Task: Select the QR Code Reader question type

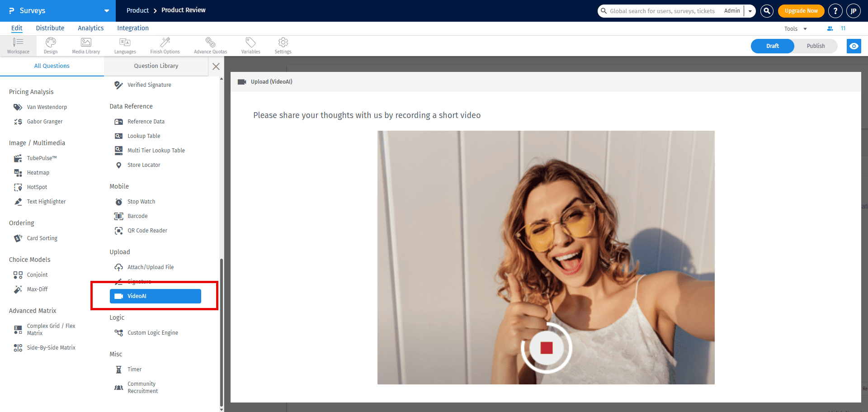Action: point(147,230)
